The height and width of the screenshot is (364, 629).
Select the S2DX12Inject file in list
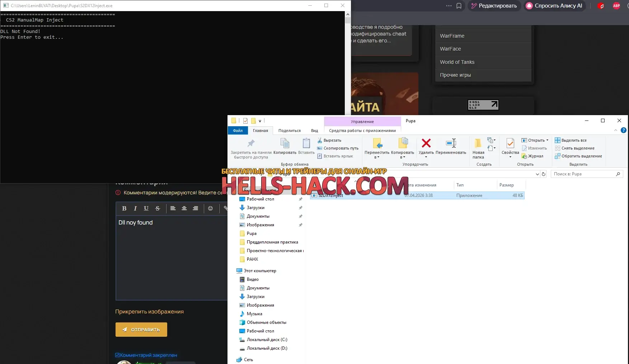[331, 195]
